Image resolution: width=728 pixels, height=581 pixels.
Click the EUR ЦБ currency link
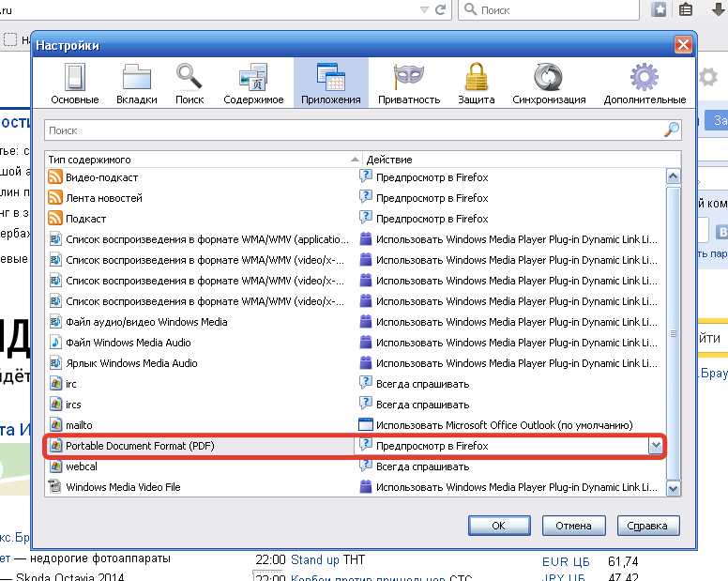(x=566, y=562)
